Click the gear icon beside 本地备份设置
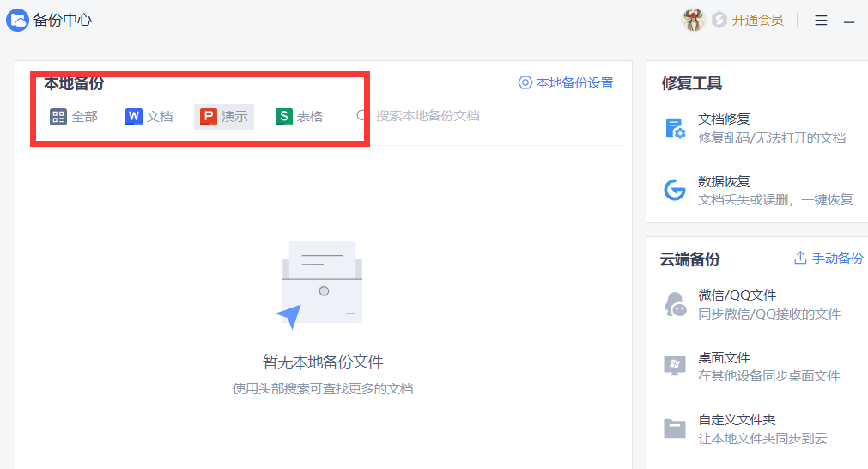Screen dimensions: 868x469 525,82
